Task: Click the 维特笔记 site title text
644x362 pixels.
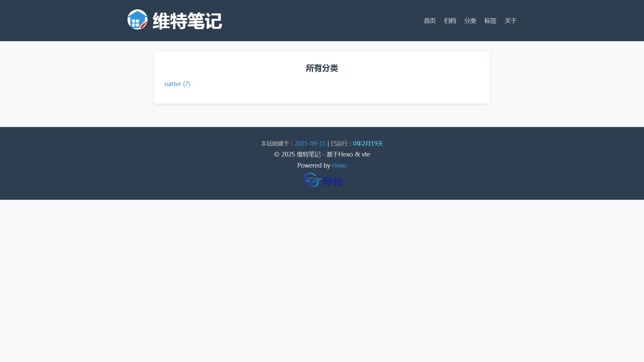Action: pyautogui.click(x=187, y=21)
